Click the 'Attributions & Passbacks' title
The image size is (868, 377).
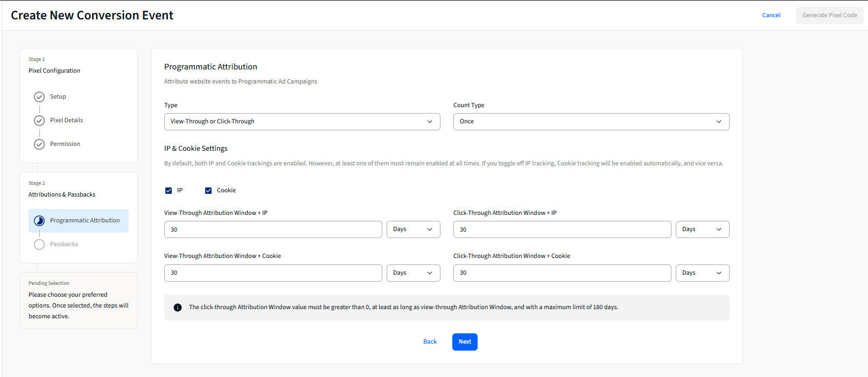pos(62,194)
